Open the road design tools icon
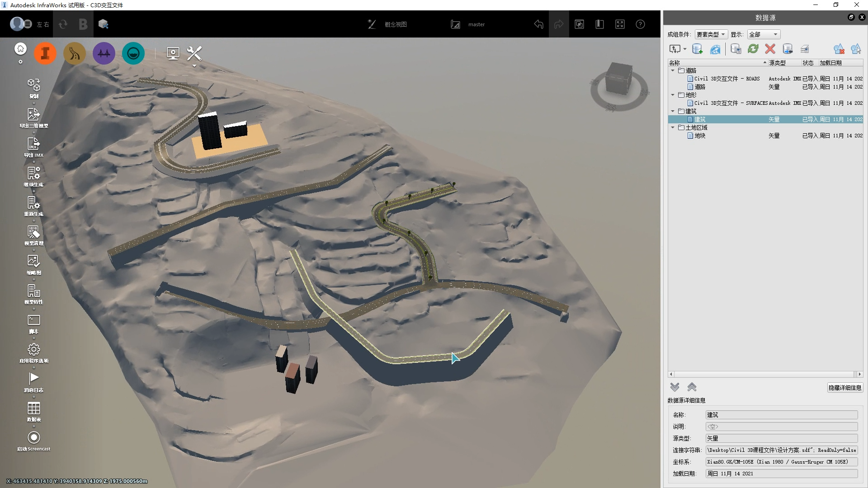 pos(75,53)
